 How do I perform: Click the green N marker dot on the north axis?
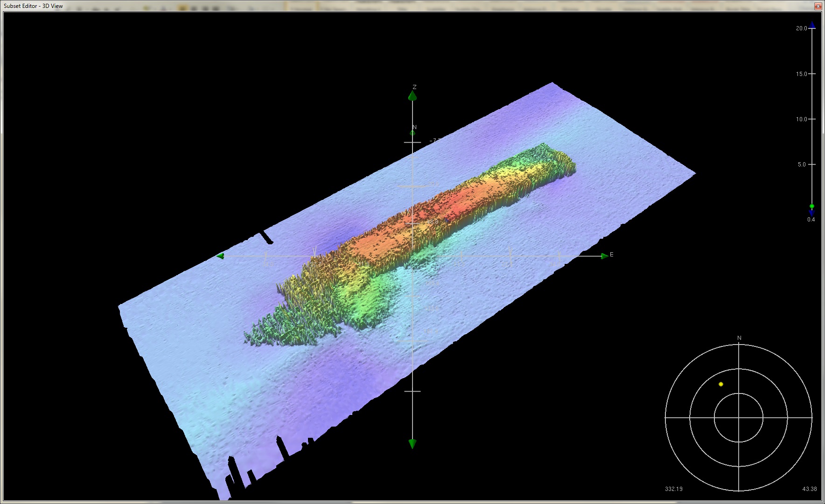412,133
